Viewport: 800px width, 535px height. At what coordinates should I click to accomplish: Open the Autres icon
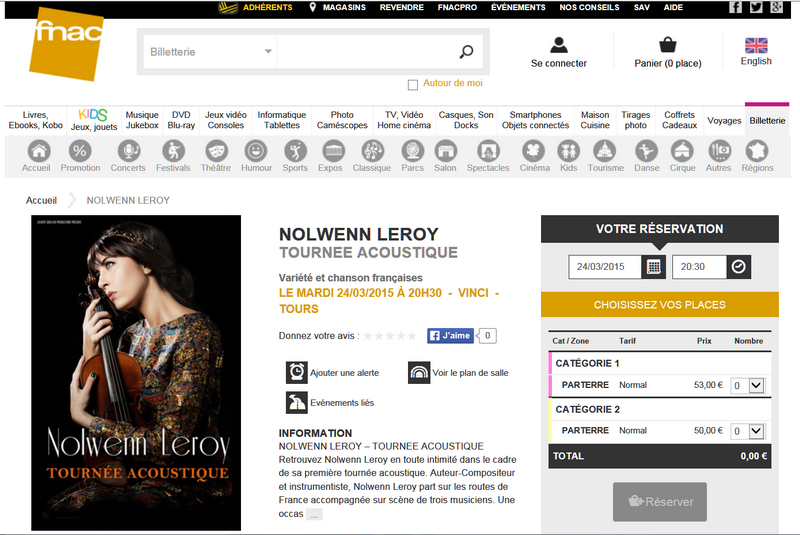(x=719, y=151)
